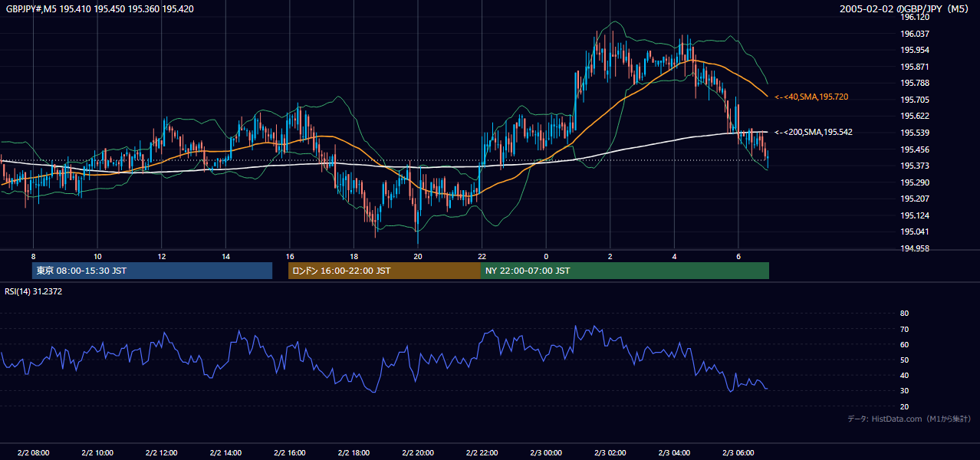Viewport: 980px width, 460px height.
Task: Click the bottom time label 2/3 02:00
Action: pos(610,453)
